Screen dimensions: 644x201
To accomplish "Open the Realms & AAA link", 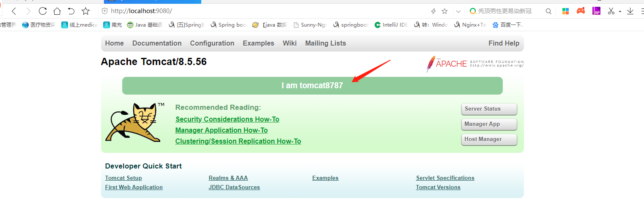I will tap(228, 178).
